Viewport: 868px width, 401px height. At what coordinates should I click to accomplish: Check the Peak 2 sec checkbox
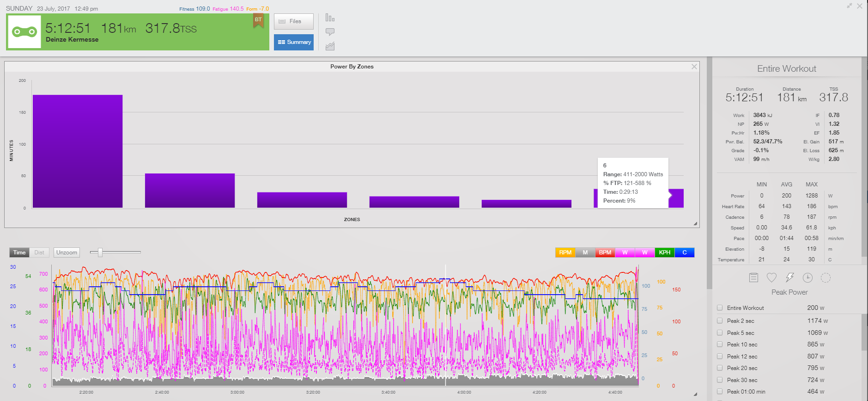720,321
